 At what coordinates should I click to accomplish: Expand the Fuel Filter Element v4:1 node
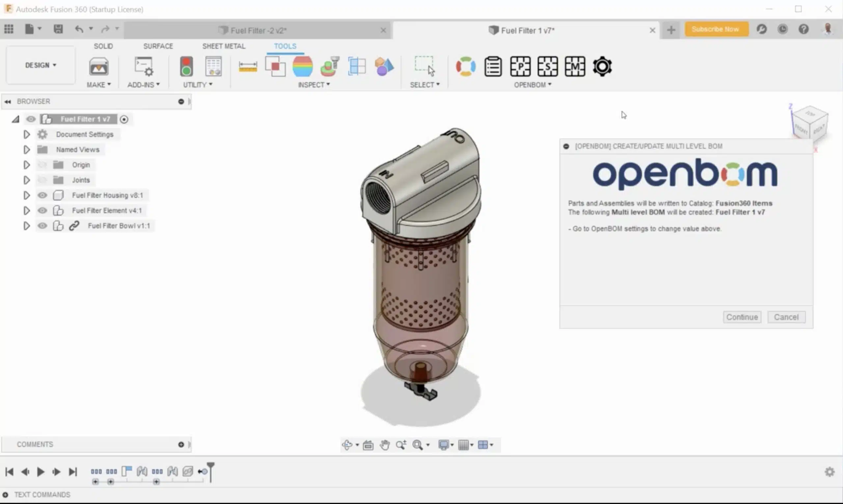coord(27,211)
